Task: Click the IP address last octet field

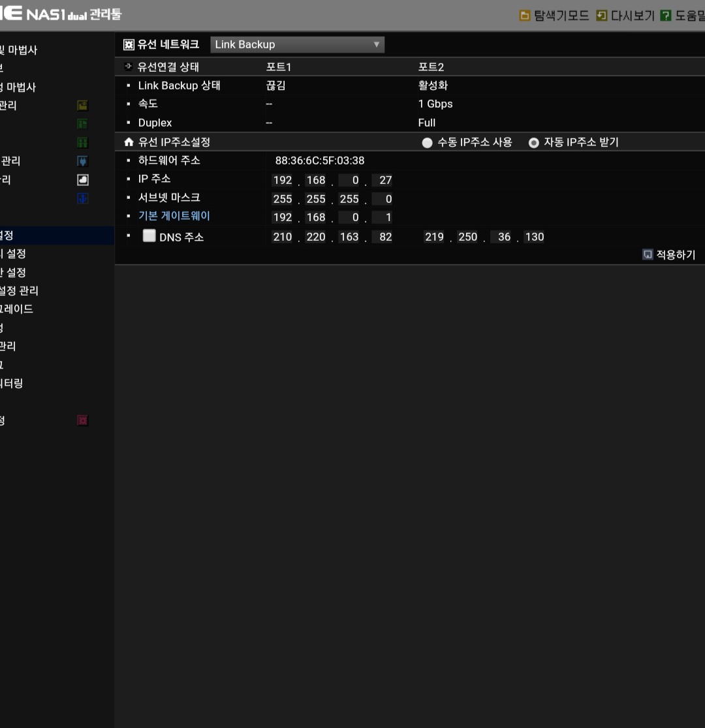Action: click(382, 180)
